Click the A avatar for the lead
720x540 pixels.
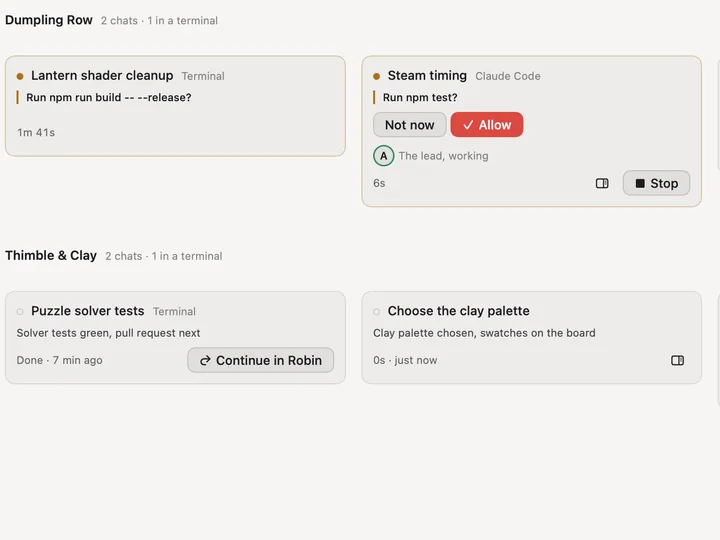[383, 156]
